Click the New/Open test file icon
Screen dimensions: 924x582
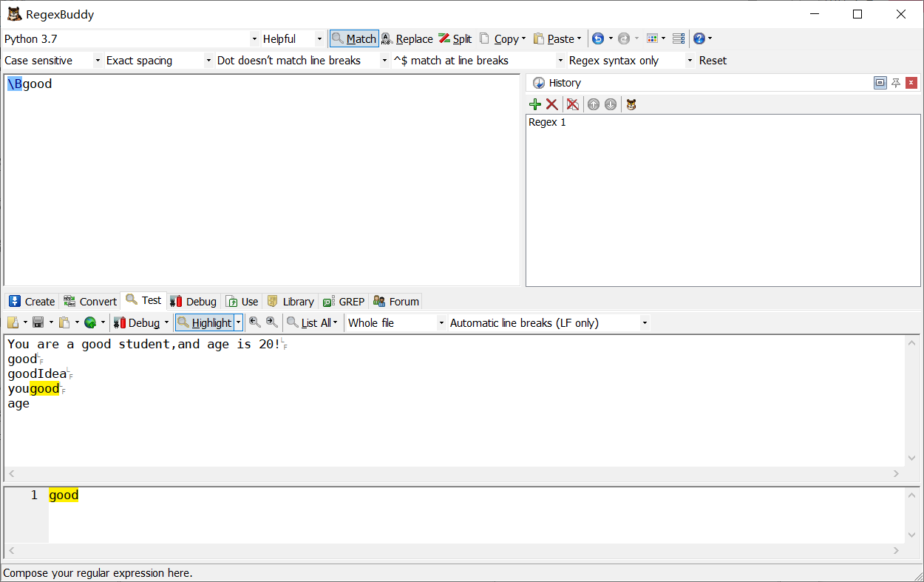pos(13,322)
